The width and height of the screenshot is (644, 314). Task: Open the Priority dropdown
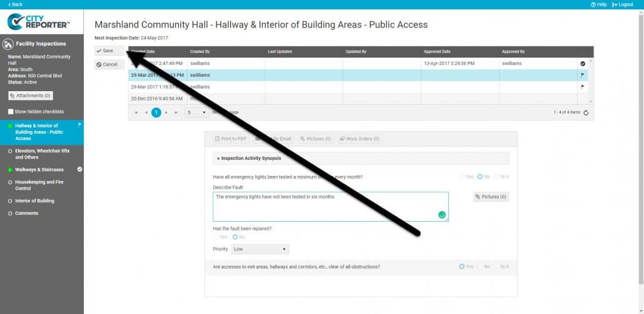click(x=260, y=249)
